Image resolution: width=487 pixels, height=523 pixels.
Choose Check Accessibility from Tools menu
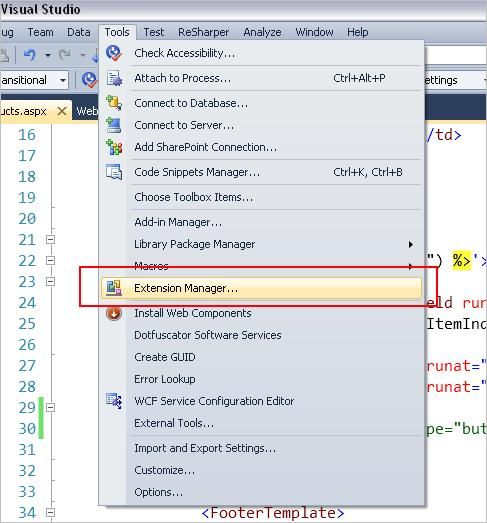tap(262, 53)
